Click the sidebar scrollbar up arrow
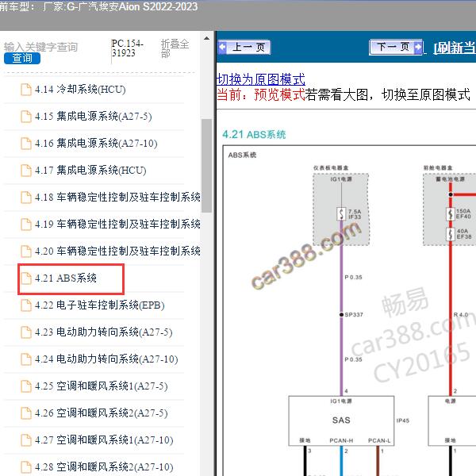Viewport: 476px width, 476px height. [207, 39]
